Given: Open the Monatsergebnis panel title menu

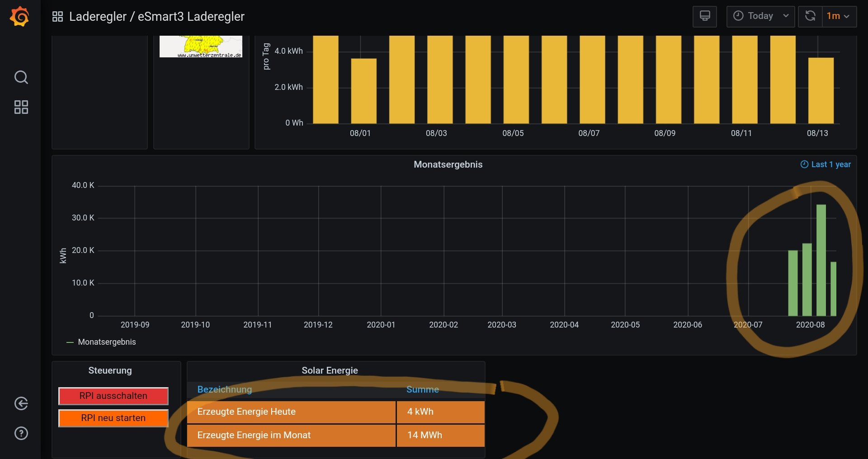Looking at the screenshot, I should pos(448,164).
